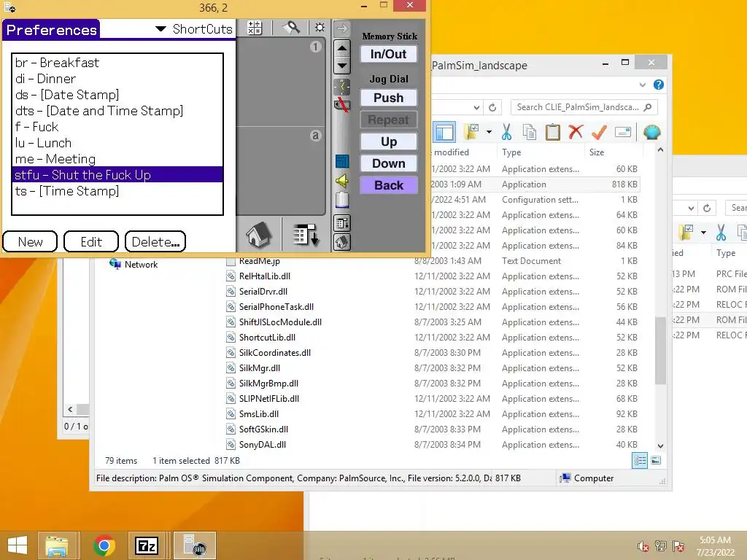Click the yellow speaker volume icon
The image size is (747, 560).
(x=342, y=181)
